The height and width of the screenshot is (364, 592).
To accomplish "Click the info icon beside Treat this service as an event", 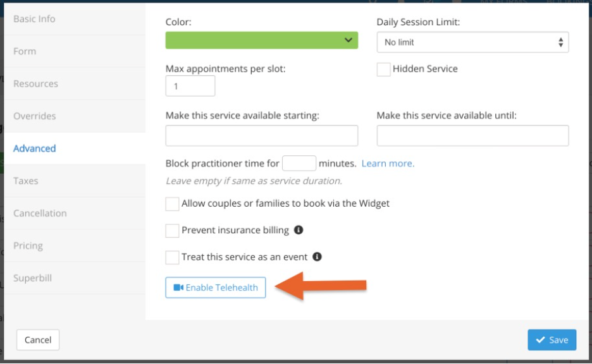I will coord(317,257).
